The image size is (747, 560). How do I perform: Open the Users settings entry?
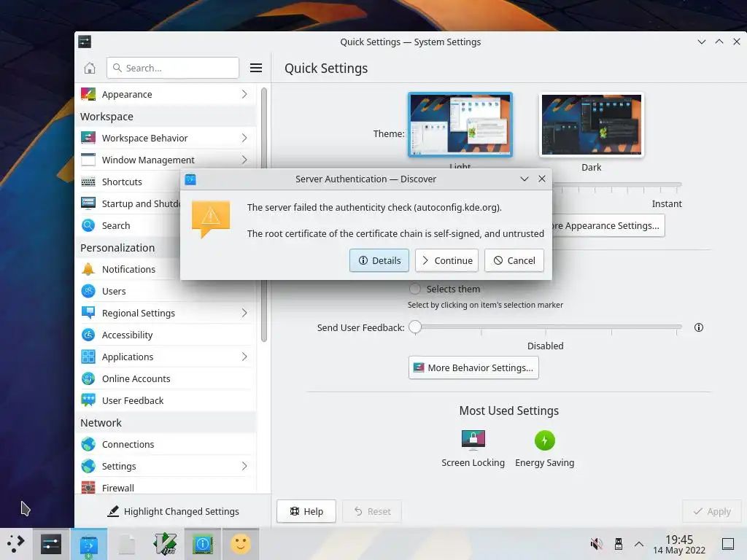coord(166,291)
